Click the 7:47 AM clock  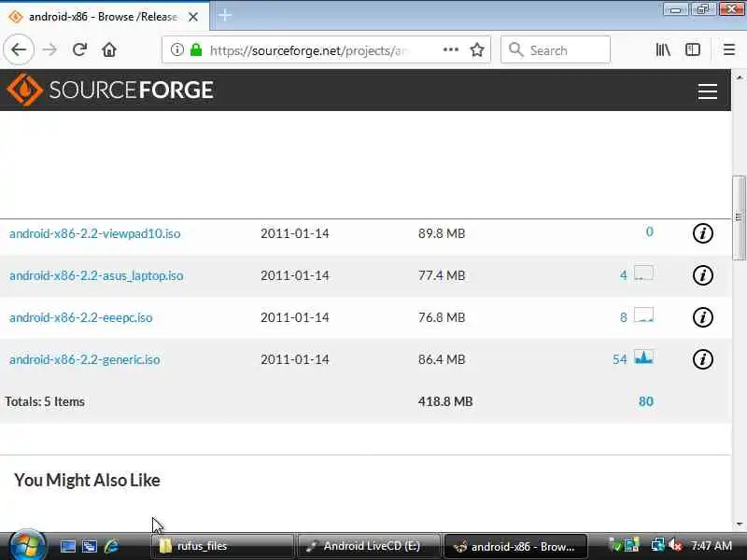pyautogui.click(x=712, y=545)
